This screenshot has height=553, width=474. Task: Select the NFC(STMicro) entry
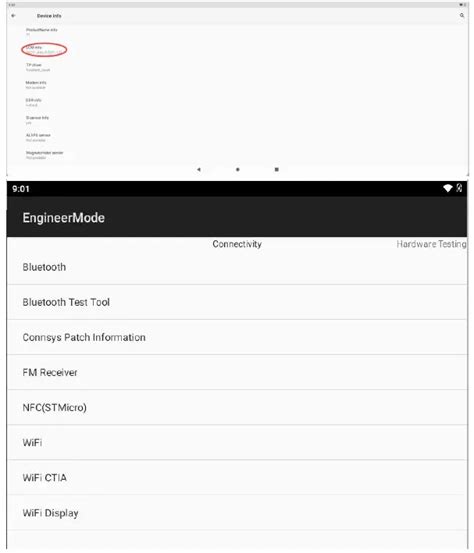(237, 407)
